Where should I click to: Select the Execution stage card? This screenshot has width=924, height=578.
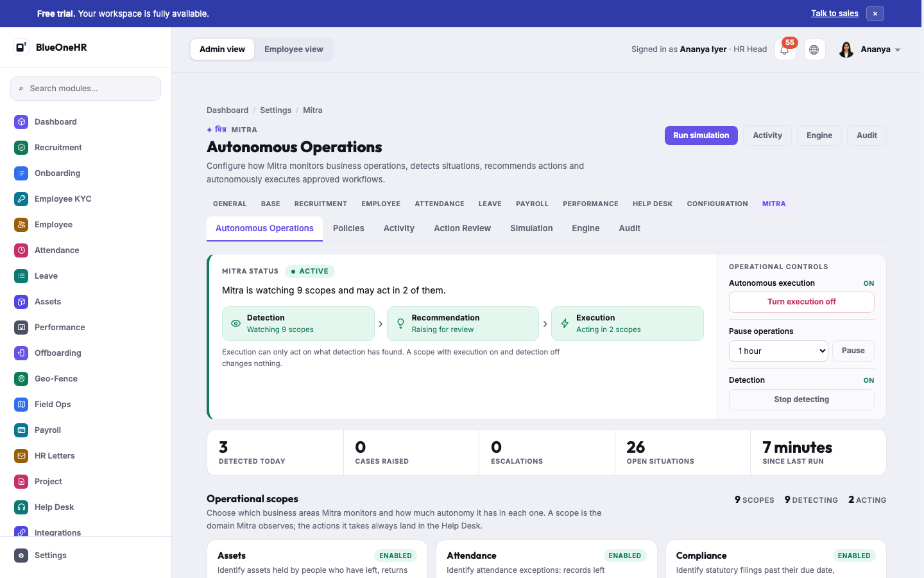[x=628, y=324]
